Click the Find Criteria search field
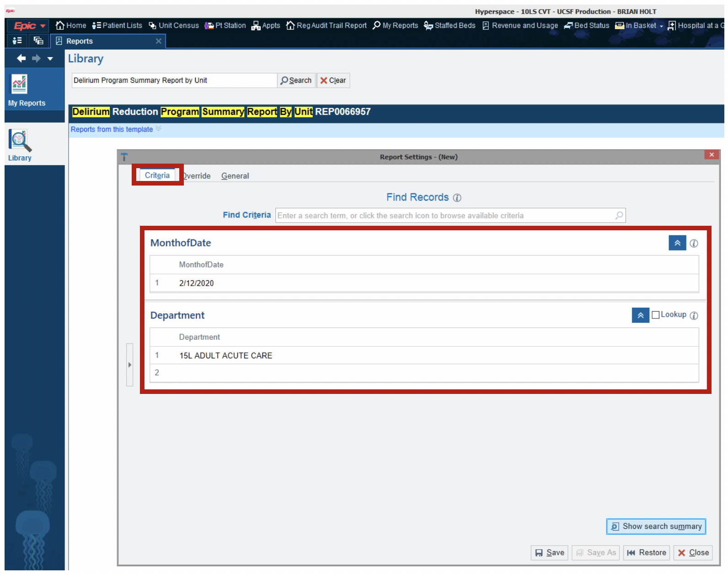The width and height of the screenshot is (728, 574). (x=444, y=216)
